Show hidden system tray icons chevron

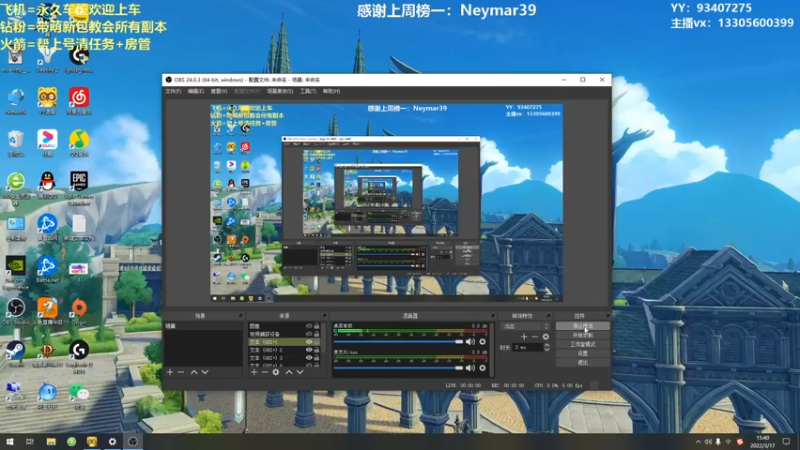(x=698, y=442)
